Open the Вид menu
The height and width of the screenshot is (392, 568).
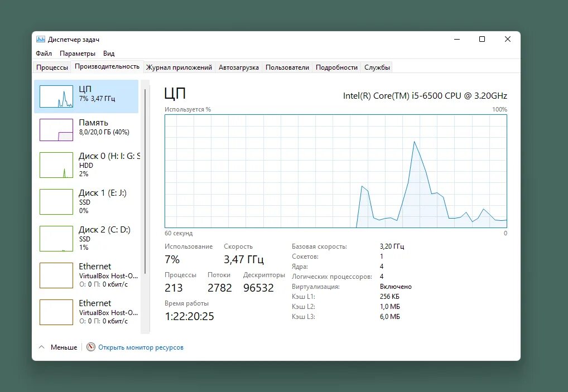tap(109, 54)
